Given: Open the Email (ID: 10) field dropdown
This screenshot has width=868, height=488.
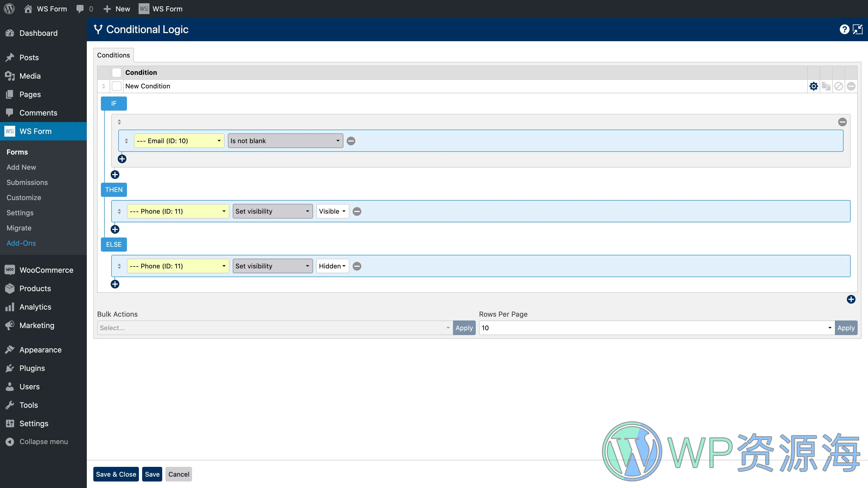Looking at the screenshot, I should pyautogui.click(x=179, y=141).
